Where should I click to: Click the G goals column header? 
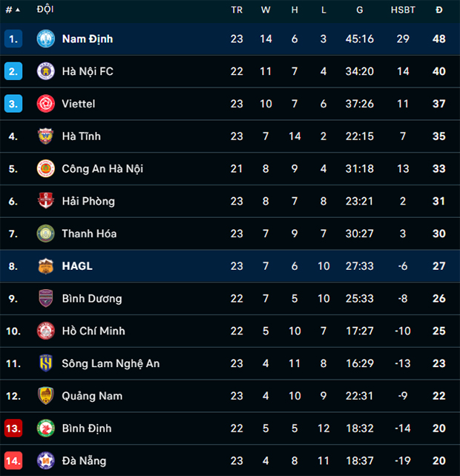360,10
